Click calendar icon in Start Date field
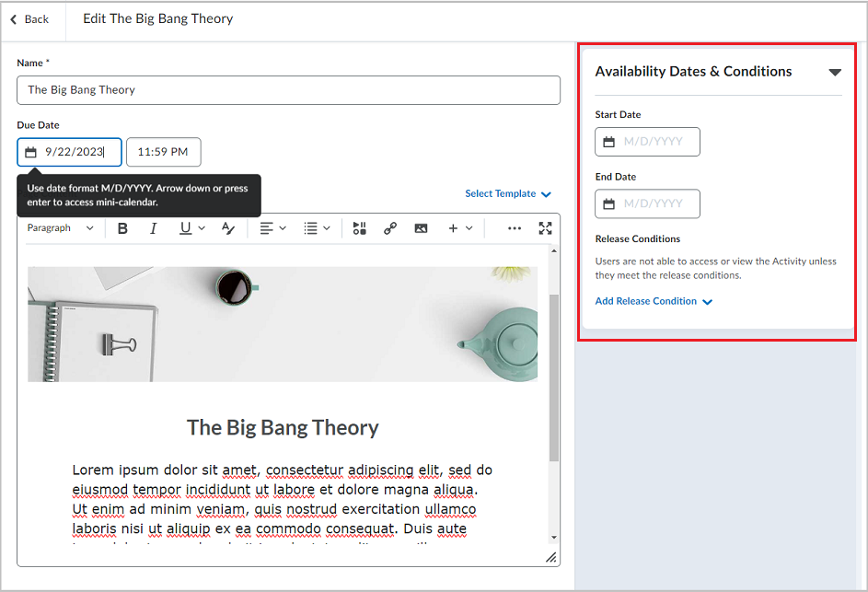This screenshot has width=868, height=592. click(609, 142)
